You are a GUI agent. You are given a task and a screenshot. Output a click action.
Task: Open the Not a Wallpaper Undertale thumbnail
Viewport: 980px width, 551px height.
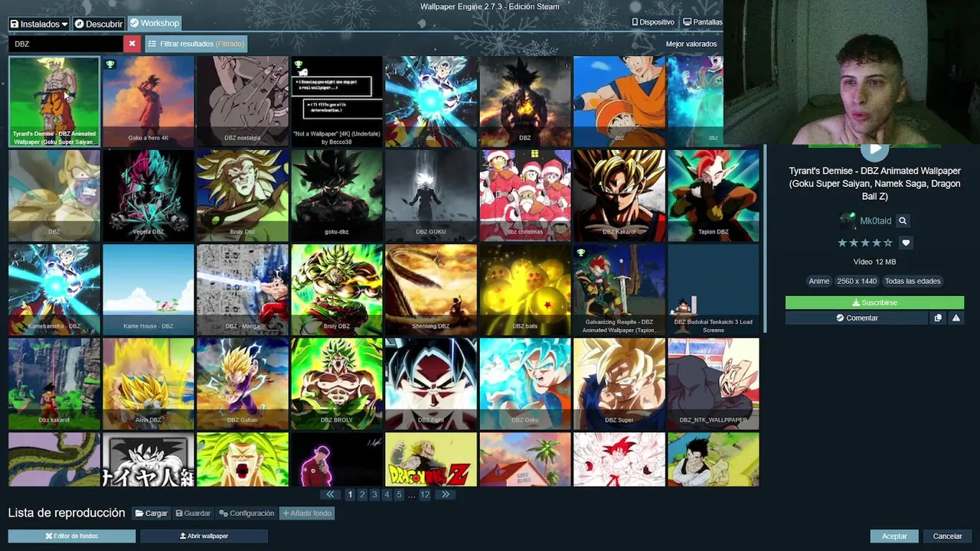click(337, 101)
